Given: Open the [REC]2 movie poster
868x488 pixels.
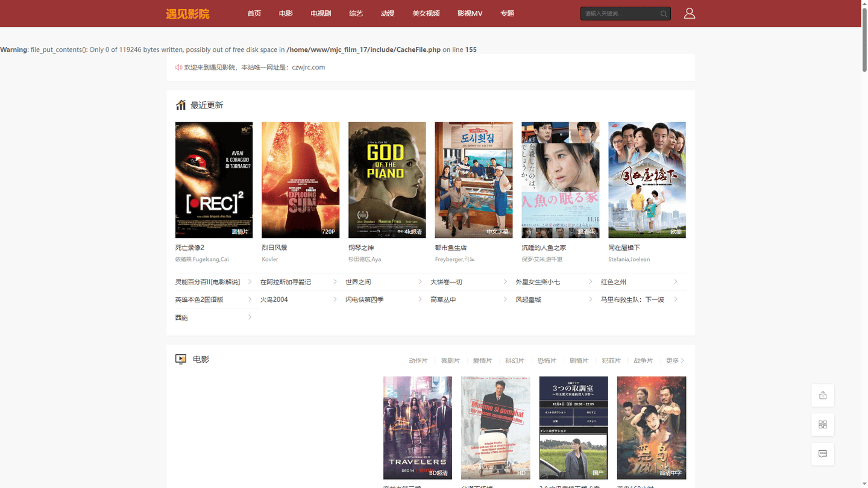Looking at the screenshot, I should click(214, 180).
